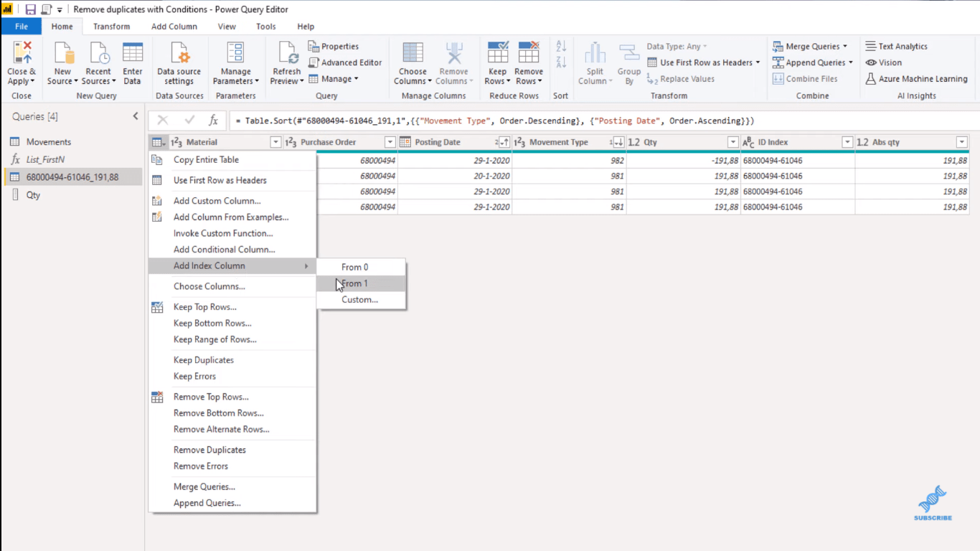Viewport: 980px width, 551px height.
Task: Click the Manage Parameters icon
Action: pyautogui.click(x=235, y=54)
